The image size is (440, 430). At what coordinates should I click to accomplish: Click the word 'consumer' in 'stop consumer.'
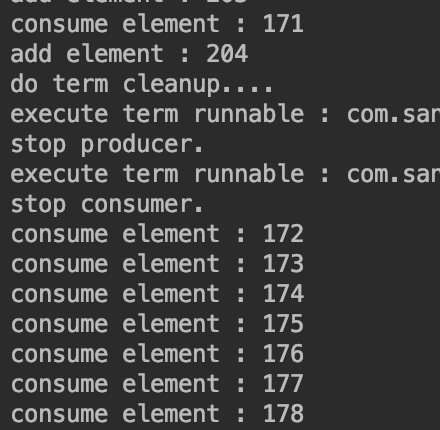click(137, 205)
